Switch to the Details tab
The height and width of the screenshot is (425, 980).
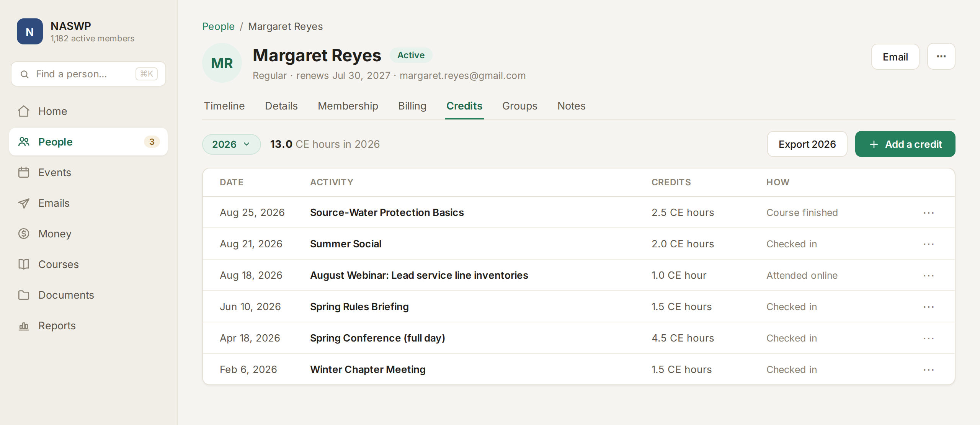coord(281,106)
